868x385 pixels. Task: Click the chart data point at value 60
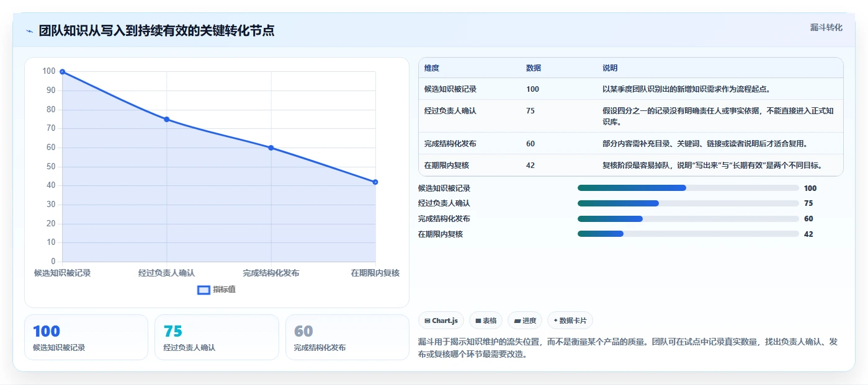pyautogui.click(x=271, y=148)
